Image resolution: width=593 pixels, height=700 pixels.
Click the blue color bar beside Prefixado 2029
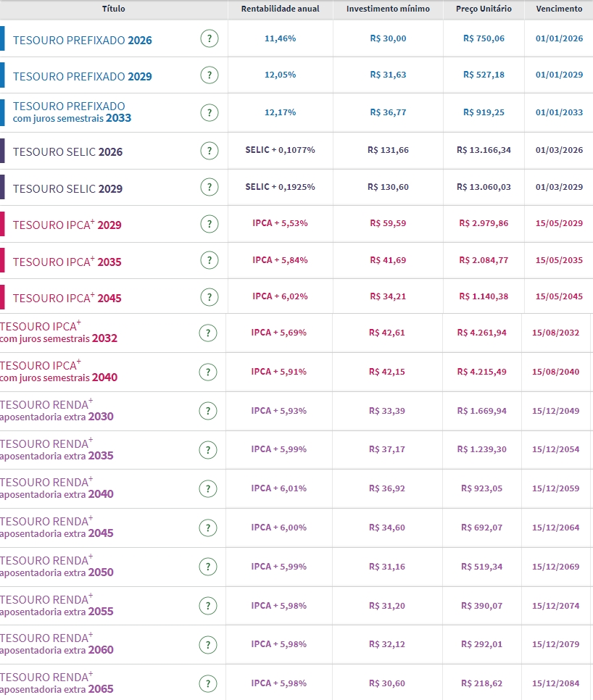(x=2, y=75)
